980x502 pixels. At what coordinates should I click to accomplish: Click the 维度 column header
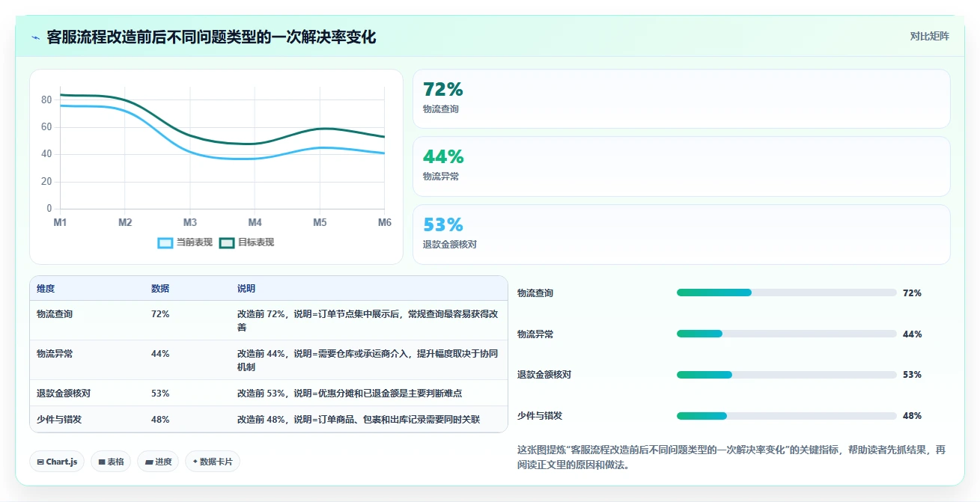tap(46, 289)
